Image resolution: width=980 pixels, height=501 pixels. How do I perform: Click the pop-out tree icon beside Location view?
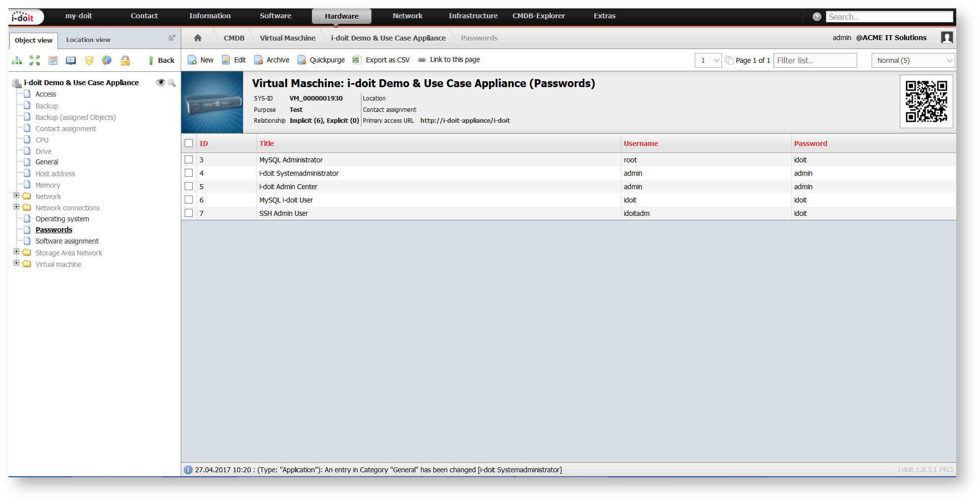pos(172,38)
